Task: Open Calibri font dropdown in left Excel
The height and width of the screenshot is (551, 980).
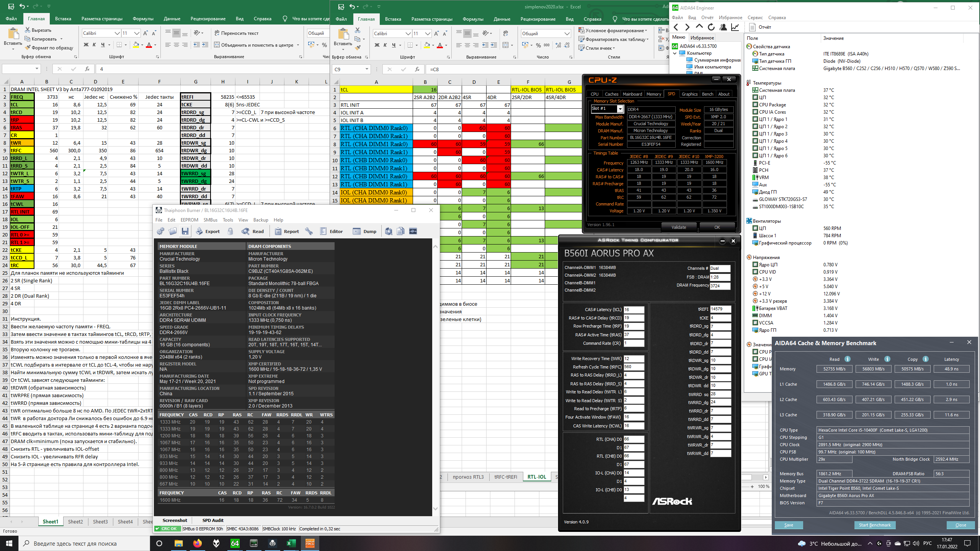Action: click(117, 33)
